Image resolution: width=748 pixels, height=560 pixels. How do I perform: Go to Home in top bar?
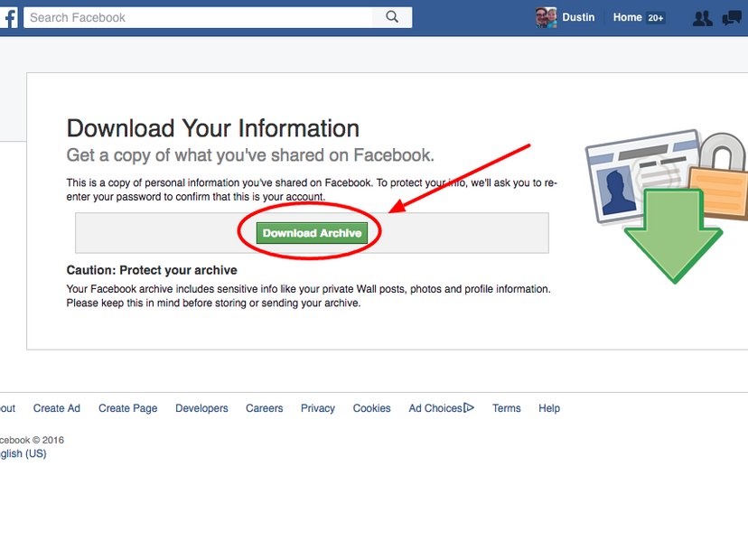click(x=627, y=17)
